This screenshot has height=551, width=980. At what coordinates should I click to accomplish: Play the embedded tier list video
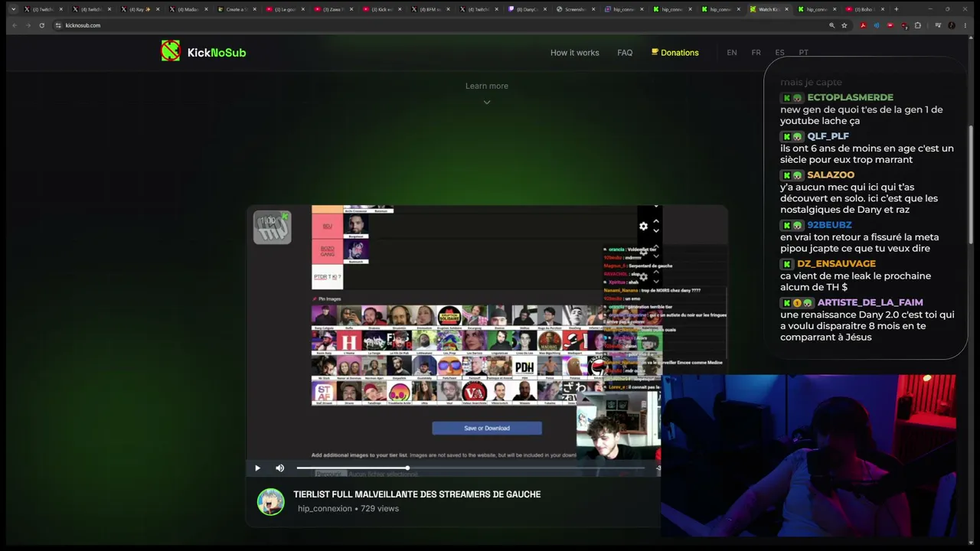point(257,468)
